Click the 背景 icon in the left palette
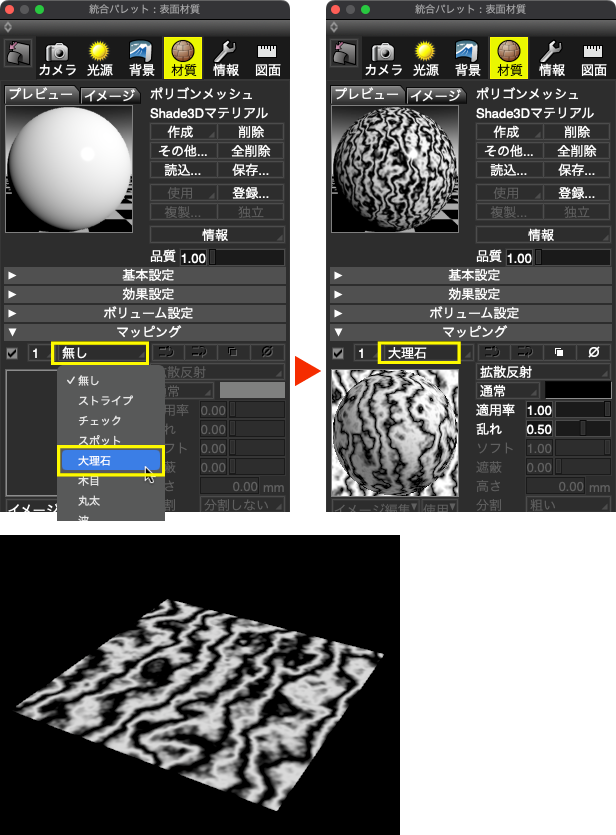616x835 pixels. (142, 59)
